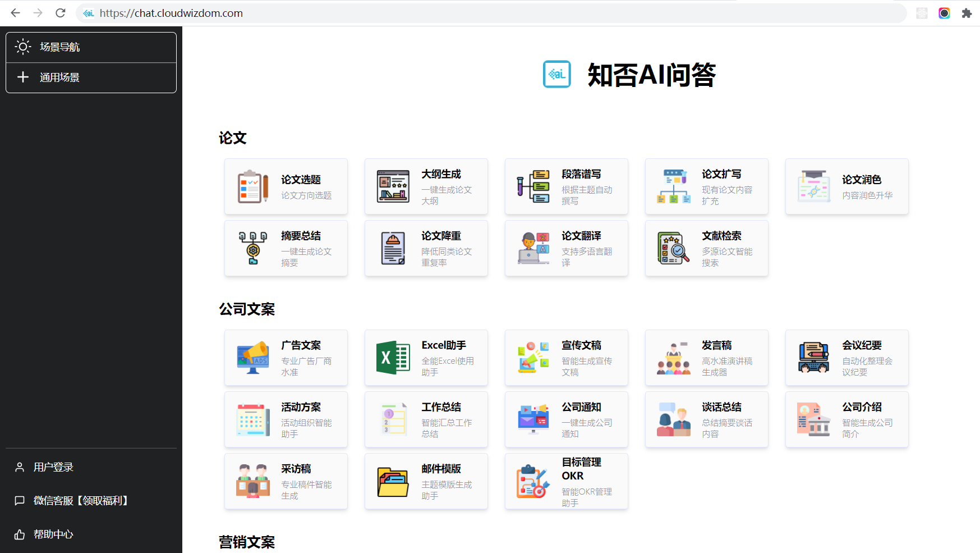Click the plus icon beside 通用场景

click(x=23, y=77)
